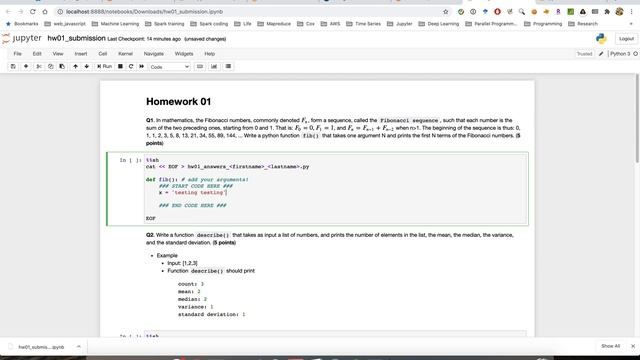Click the Trusted notebook indicator
The height and width of the screenshot is (360, 640).
(x=584, y=54)
